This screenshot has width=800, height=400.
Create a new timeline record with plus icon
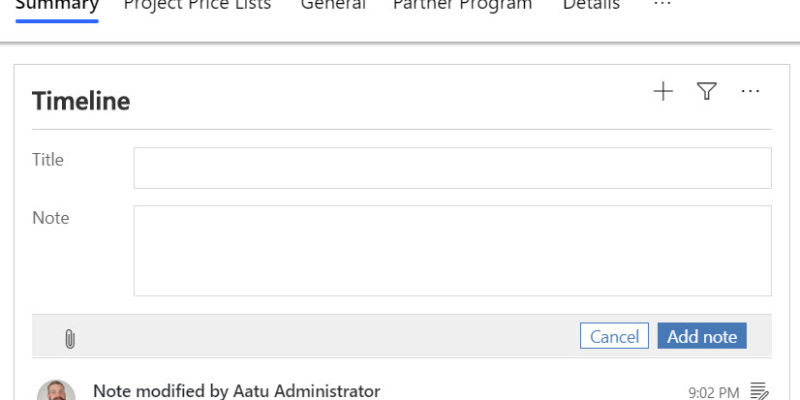[663, 92]
